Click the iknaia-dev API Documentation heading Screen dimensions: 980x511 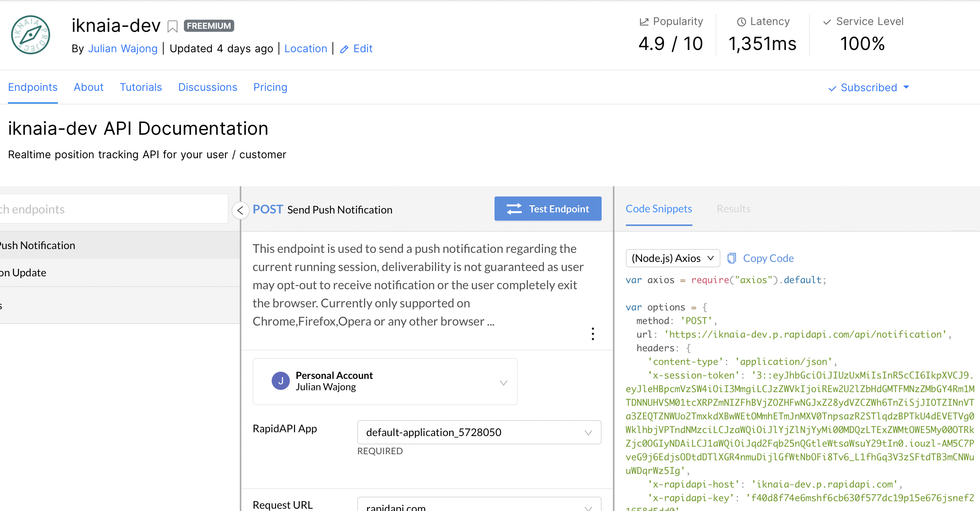pos(138,128)
